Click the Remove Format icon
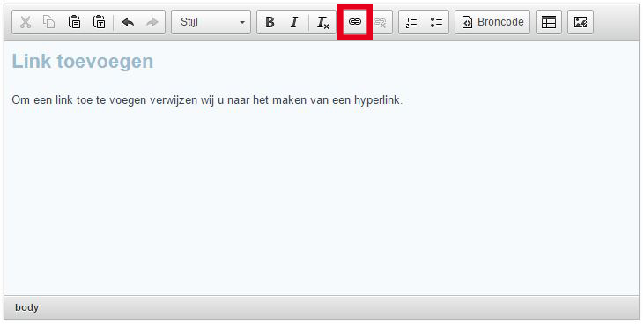 click(323, 22)
